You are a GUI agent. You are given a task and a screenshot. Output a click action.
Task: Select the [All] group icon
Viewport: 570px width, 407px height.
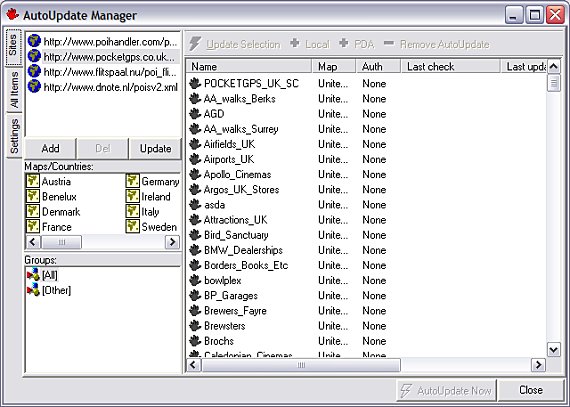[x=33, y=275]
